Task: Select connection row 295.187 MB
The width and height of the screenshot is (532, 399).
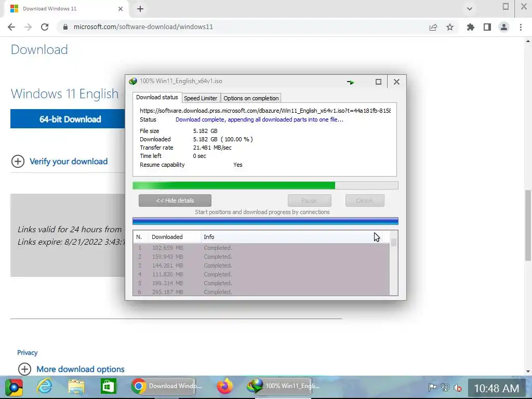Action: (x=261, y=292)
